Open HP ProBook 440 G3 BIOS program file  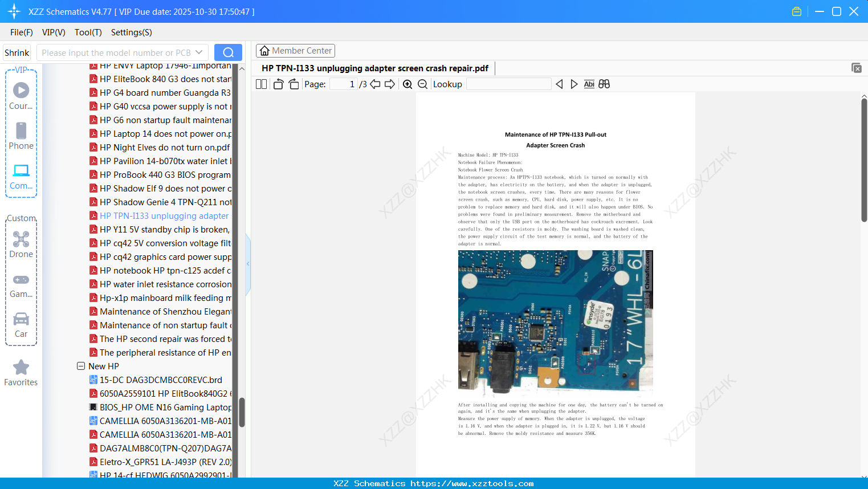click(x=161, y=175)
